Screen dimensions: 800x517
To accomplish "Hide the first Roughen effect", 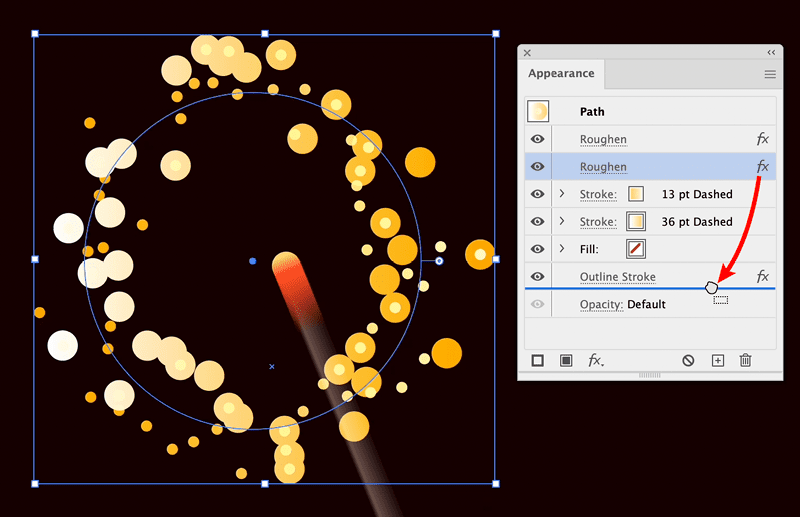I will (x=537, y=139).
